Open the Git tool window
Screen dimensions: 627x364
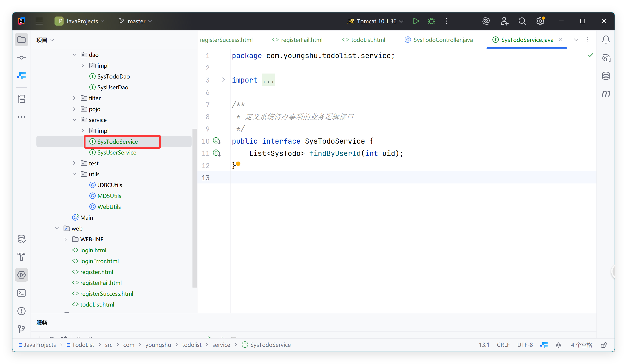click(x=21, y=329)
